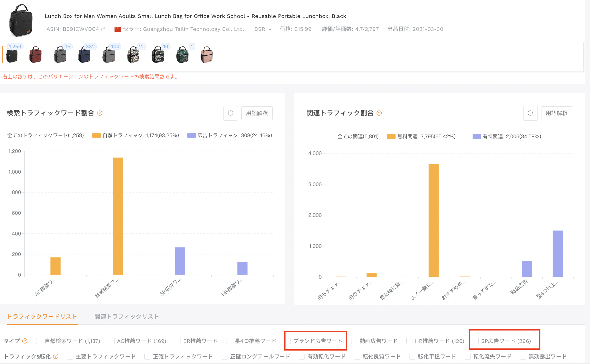Click the tall 自然検索ワード orange bar
590x364 pixels.
[x=118, y=216]
